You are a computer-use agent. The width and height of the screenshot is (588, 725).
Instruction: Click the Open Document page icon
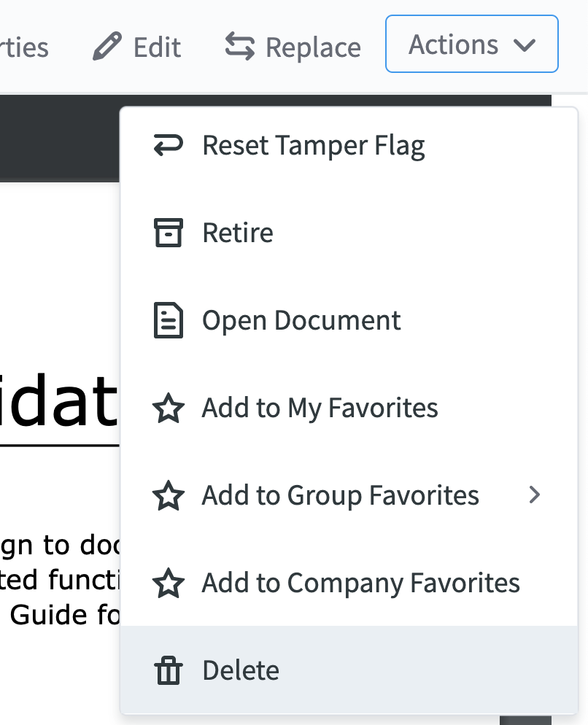(x=169, y=320)
